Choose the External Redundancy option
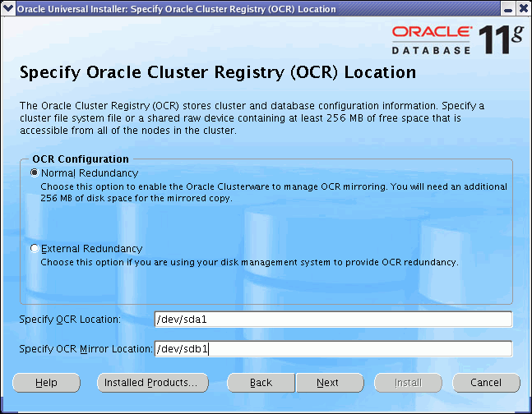 click(x=35, y=249)
